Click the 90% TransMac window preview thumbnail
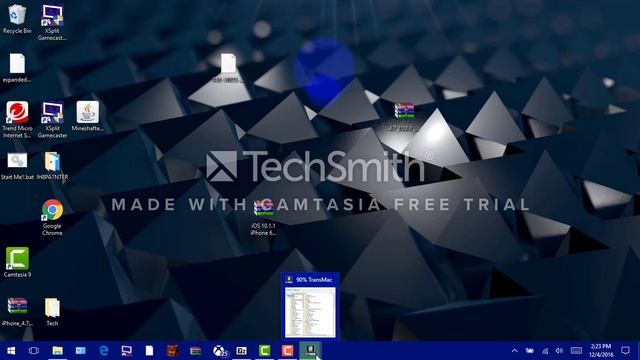 click(310, 312)
